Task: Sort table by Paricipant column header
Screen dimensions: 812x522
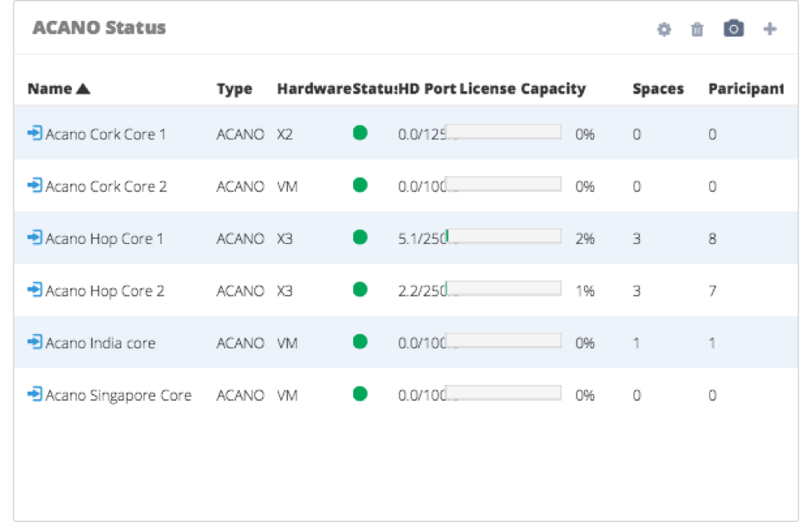Action: click(x=746, y=89)
